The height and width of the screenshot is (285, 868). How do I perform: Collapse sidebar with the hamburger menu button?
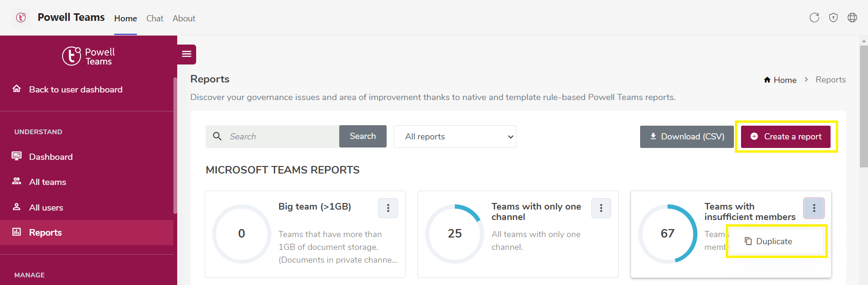tap(187, 54)
